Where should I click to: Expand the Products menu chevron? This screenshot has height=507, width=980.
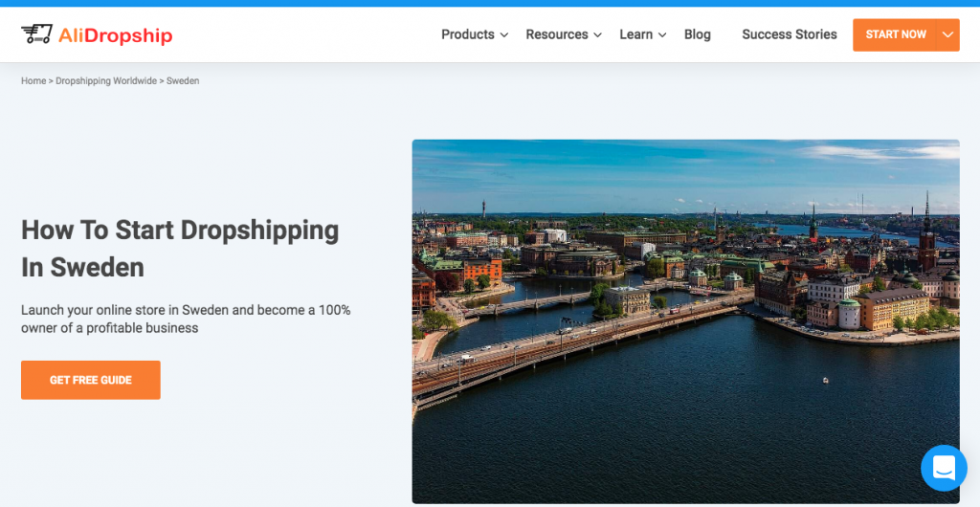[503, 35]
